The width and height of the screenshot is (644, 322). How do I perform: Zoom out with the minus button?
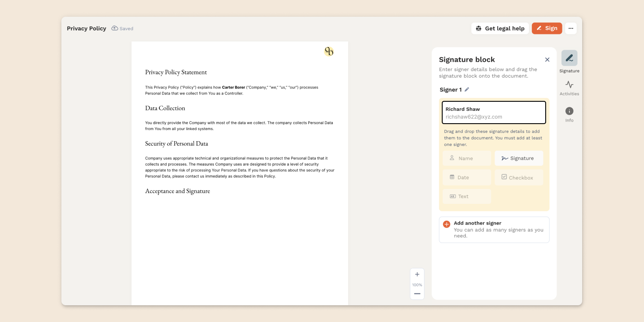pos(417,294)
